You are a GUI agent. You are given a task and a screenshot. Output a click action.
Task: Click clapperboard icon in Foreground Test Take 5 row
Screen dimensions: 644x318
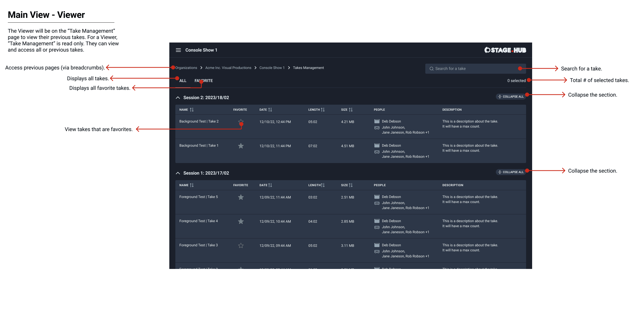377,197
